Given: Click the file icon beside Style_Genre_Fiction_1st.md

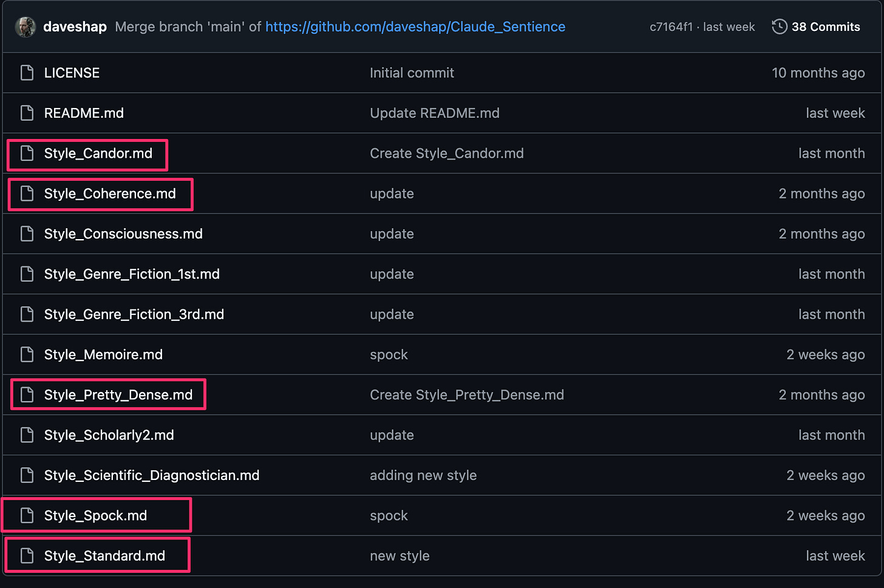Looking at the screenshot, I should click(x=27, y=274).
